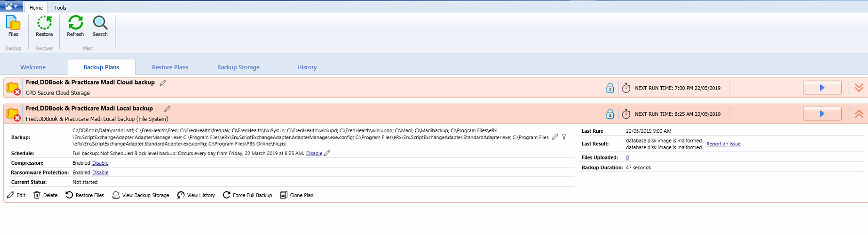
Task: Click the filter funnel icon next to backup paths
Action: point(564,137)
